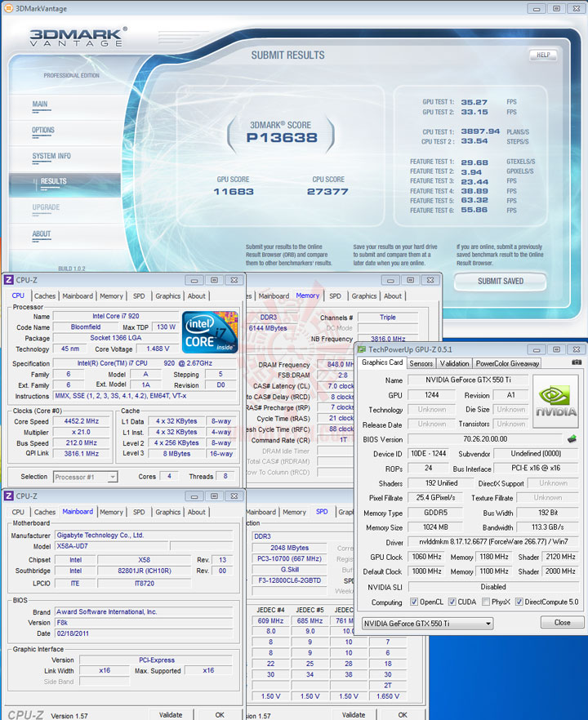Open the Sensors tab in GPU-Z
The height and width of the screenshot is (720, 588).
[x=421, y=363]
